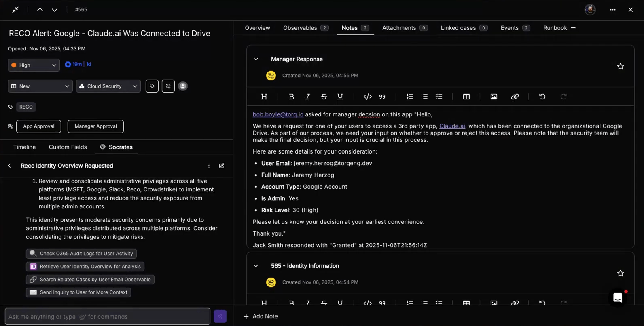This screenshot has width=644, height=326.
Task: Click the Socrates ask me anything input
Action: click(x=107, y=317)
